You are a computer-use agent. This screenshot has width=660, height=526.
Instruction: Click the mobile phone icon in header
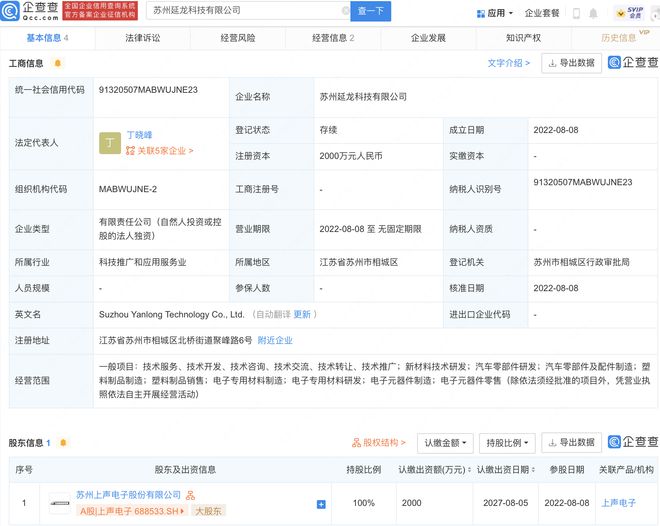(576, 13)
